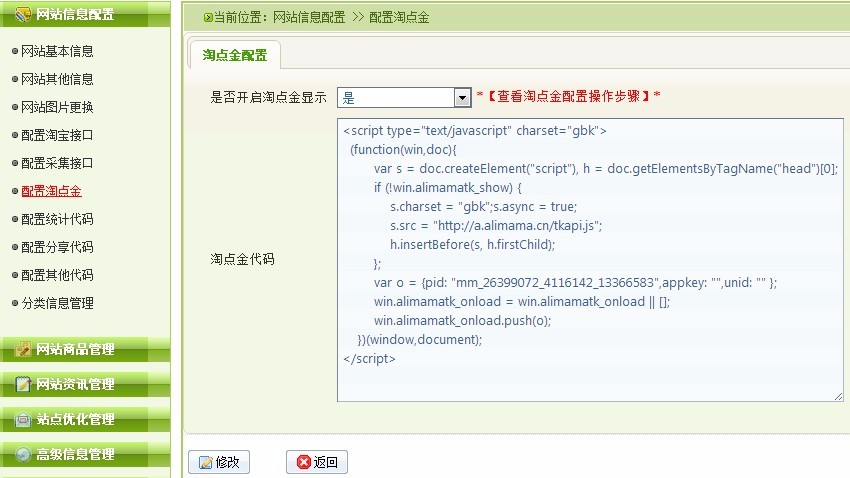850x478 pixels.
Task: Click the code line with pid mm_26399072
Action: 575,283
